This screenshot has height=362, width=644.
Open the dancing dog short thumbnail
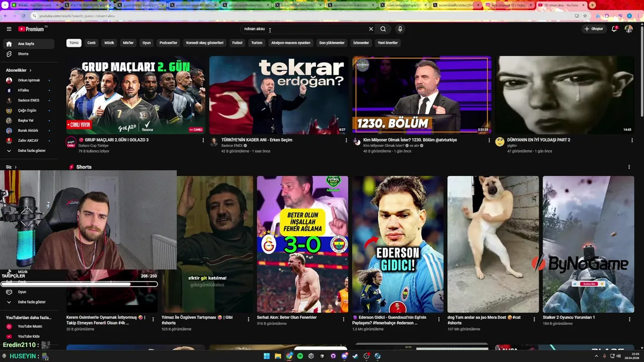pyautogui.click(x=493, y=244)
